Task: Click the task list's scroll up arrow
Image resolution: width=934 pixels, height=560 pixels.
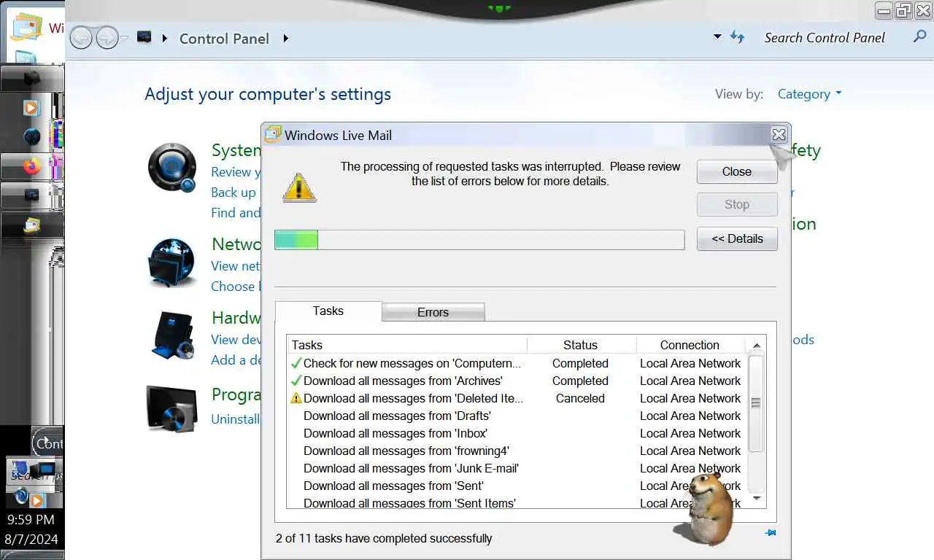Action: pyautogui.click(x=756, y=346)
